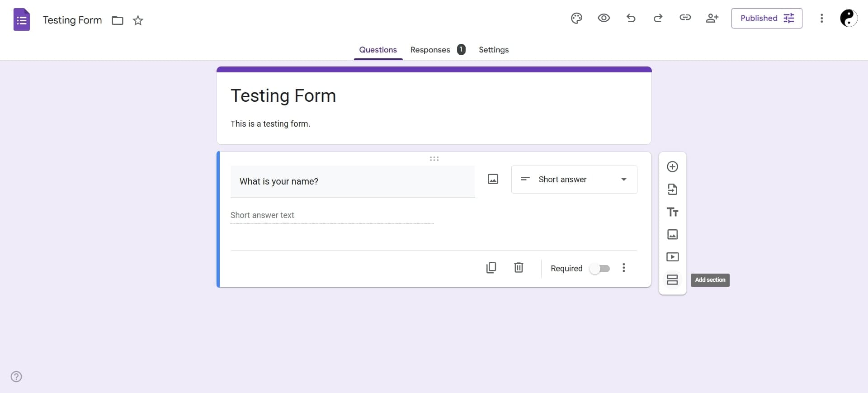Viewport: 868px width, 393px height.
Task: Open question more options menu
Action: tap(623, 268)
